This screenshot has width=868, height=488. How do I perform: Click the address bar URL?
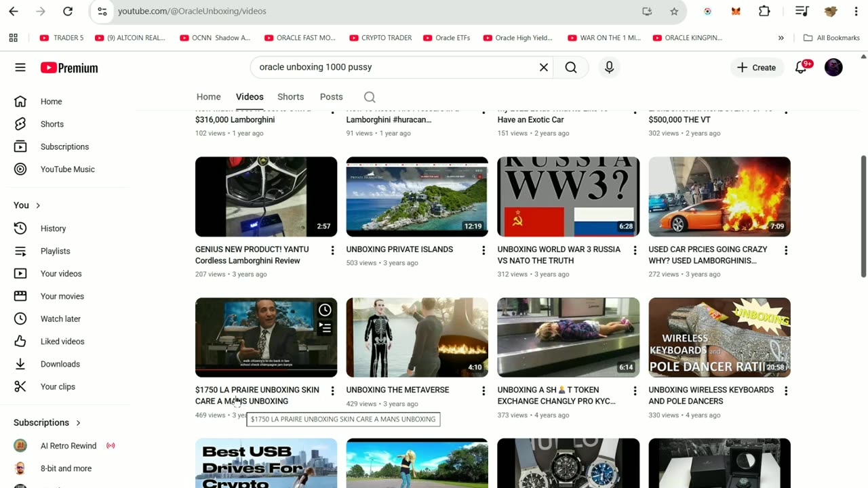tap(192, 12)
